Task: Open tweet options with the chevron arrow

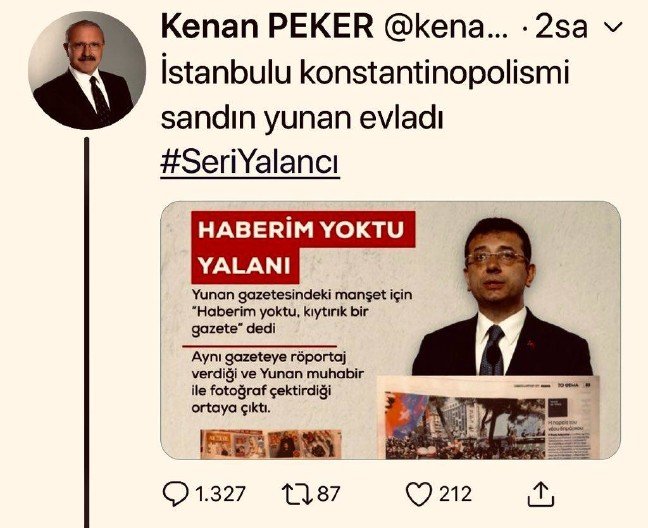Action: click(x=613, y=27)
